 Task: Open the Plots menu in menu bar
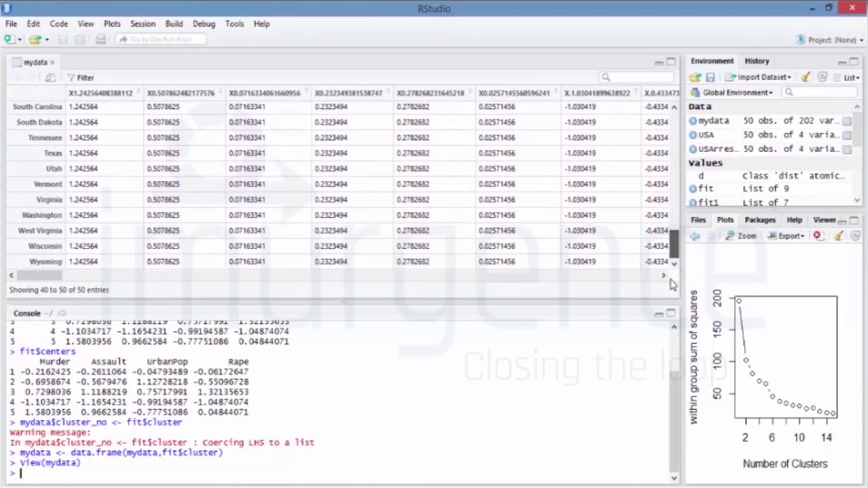(112, 24)
